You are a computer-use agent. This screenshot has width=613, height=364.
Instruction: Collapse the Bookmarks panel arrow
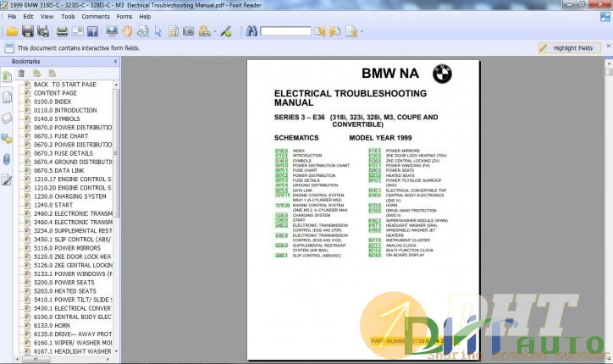point(115,62)
